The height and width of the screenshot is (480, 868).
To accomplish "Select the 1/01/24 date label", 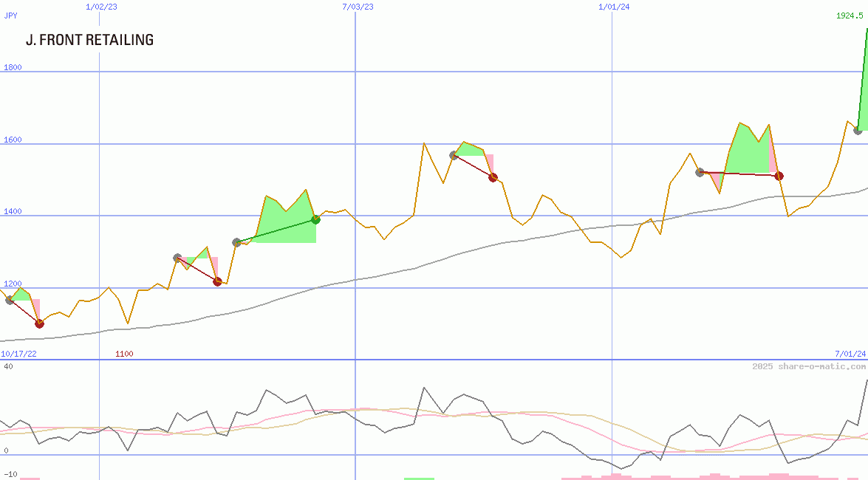I will pyautogui.click(x=614, y=7).
